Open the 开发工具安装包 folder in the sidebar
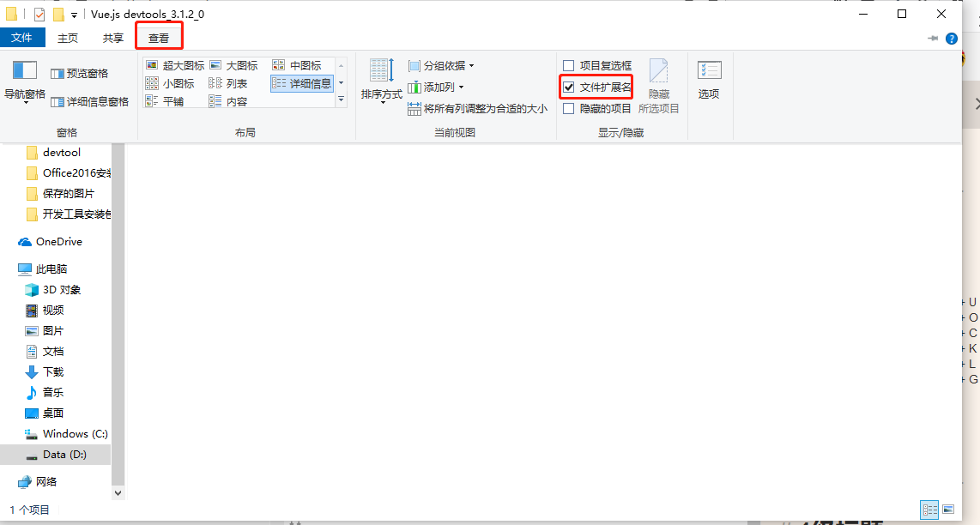The image size is (980, 525). (69, 214)
